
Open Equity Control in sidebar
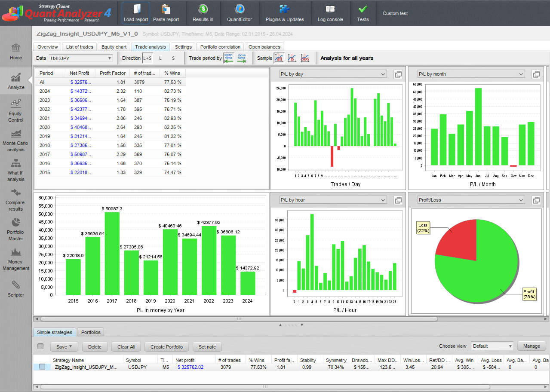(x=16, y=110)
